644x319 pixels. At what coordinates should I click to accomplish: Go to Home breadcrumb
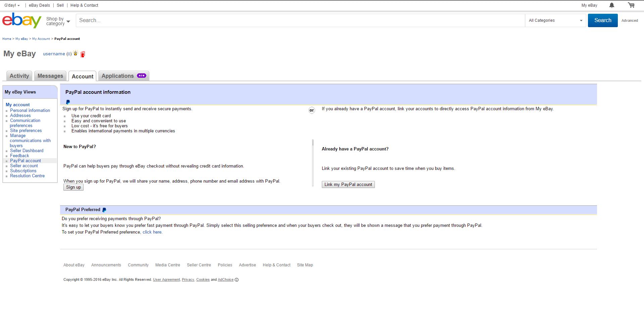(x=7, y=39)
